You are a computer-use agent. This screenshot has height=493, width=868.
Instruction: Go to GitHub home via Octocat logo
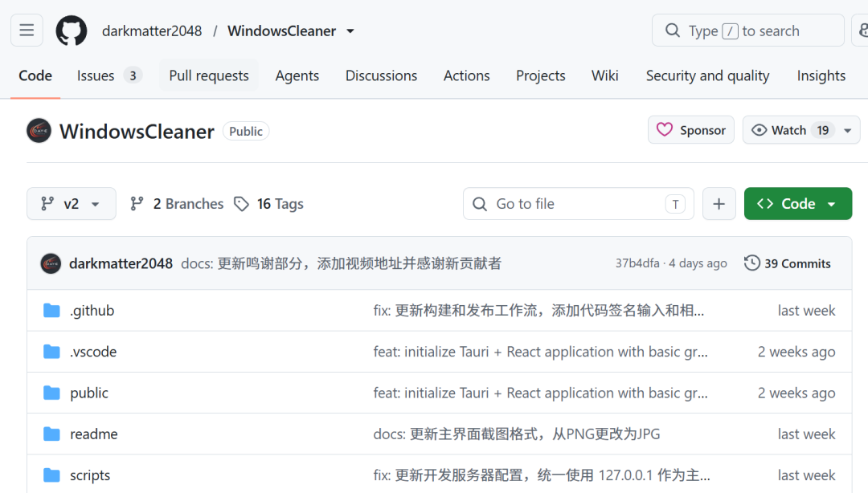pyautogui.click(x=72, y=31)
